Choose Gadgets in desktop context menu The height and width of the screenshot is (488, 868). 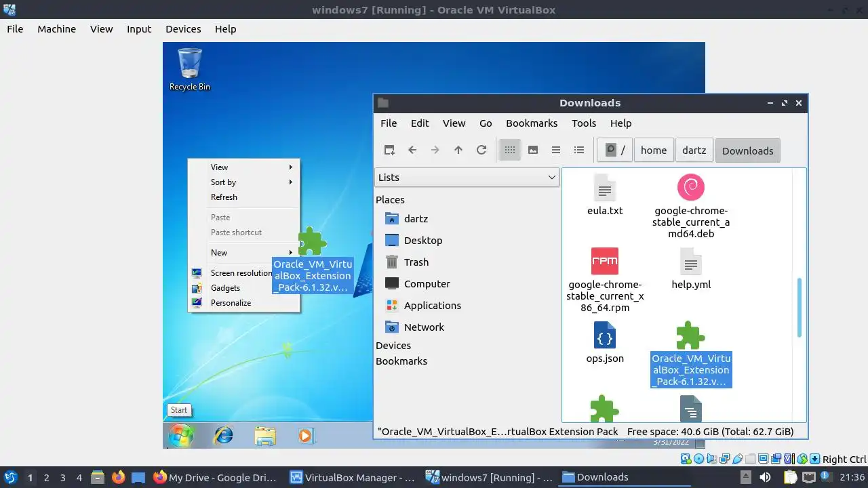coord(243,288)
